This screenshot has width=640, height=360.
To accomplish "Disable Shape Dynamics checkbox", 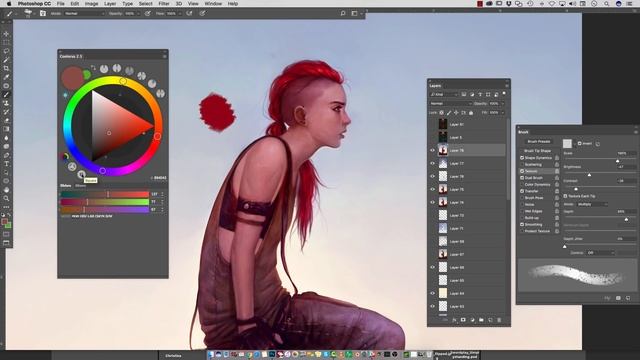I will pos(522,158).
